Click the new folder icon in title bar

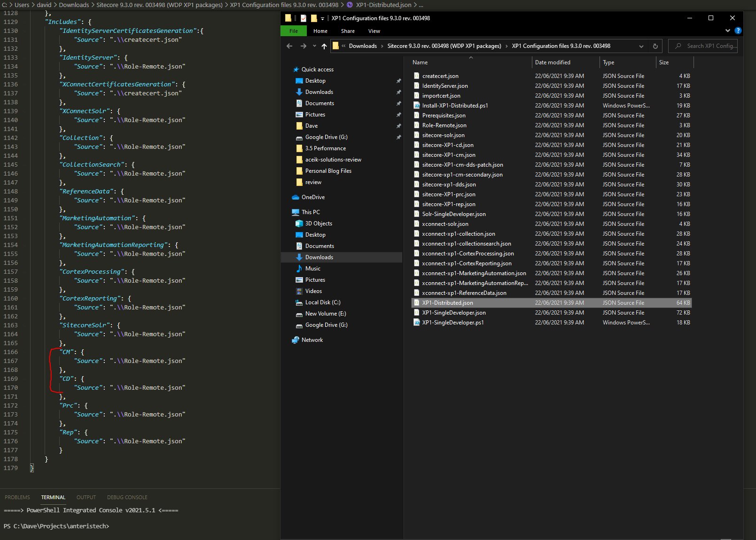(x=314, y=18)
